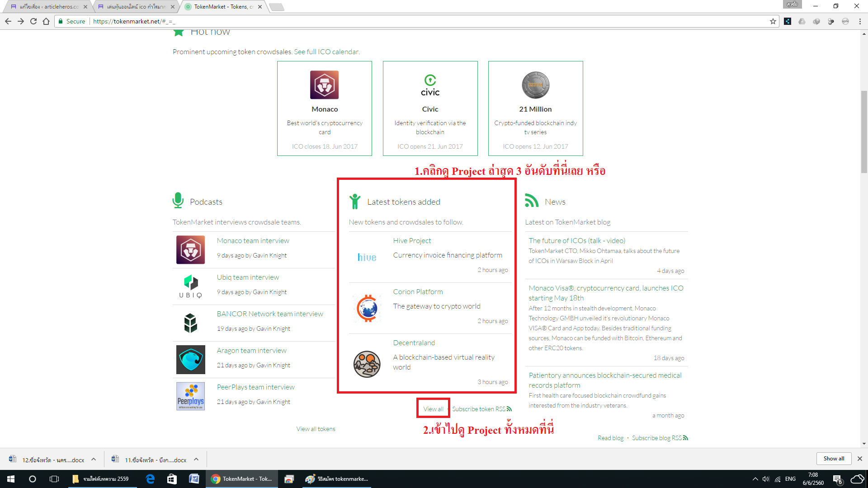
Task: Click the first blue extension icon in toolbar
Action: click(788, 21)
